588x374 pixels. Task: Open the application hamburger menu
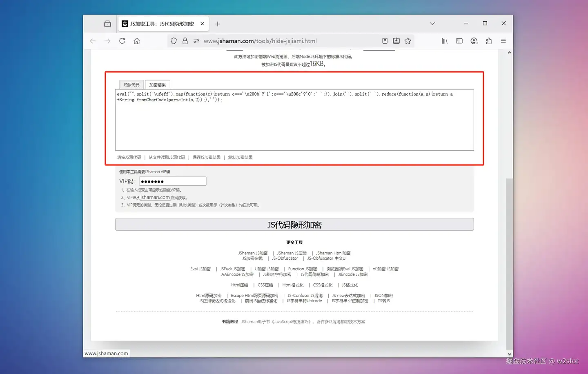(503, 41)
